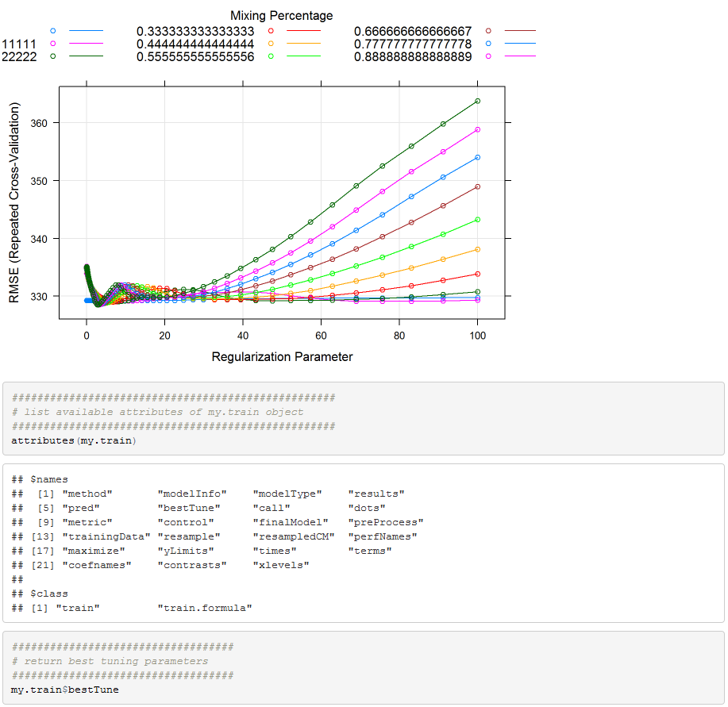Click x-axis tick label 40
728x707 pixels.
coord(243,336)
